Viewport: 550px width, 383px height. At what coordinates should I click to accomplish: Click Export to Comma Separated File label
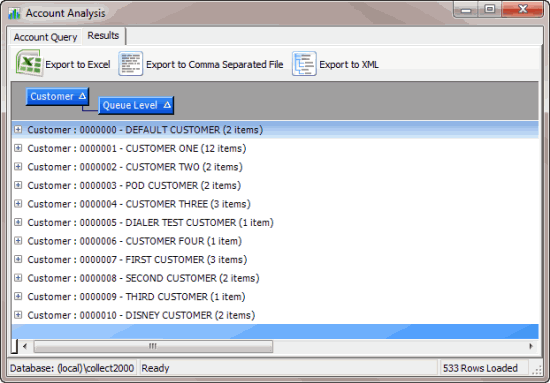(x=215, y=65)
